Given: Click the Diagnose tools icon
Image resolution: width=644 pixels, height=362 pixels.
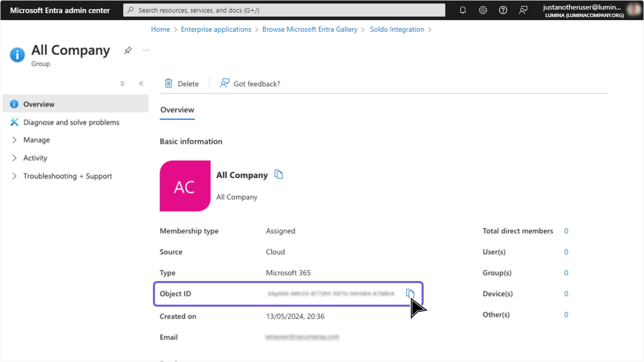Looking at the screenshot, I should [14, 122].
